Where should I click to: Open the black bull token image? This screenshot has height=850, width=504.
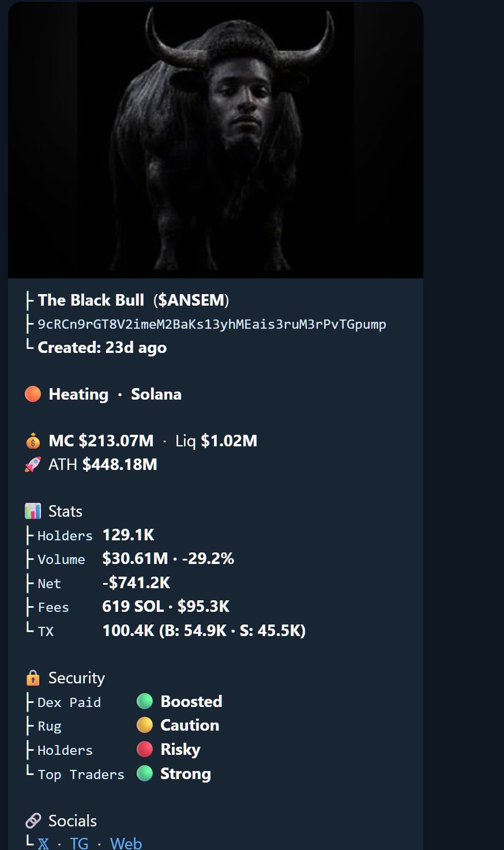pos(216,140)
